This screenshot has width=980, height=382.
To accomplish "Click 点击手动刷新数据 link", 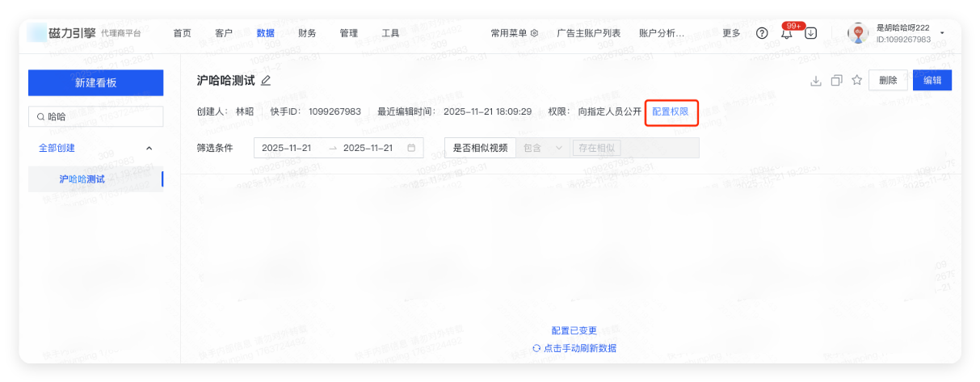I will [x=580, y=348].
